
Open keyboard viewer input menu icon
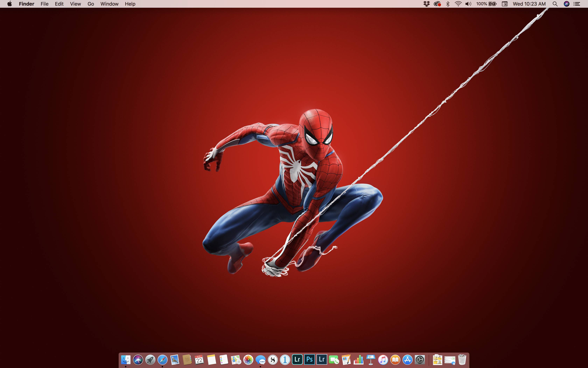[x=504, y=4]
